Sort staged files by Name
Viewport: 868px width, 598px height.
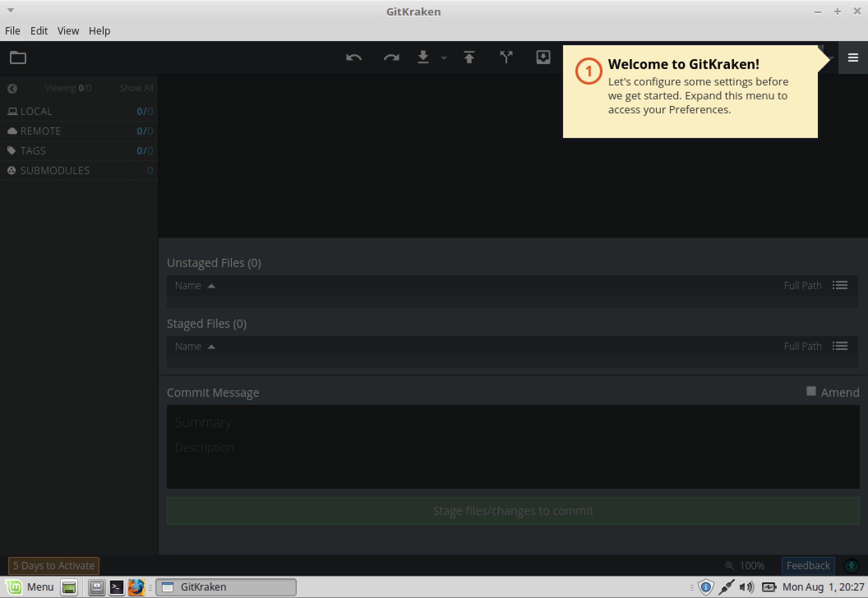tap(195, 346)
